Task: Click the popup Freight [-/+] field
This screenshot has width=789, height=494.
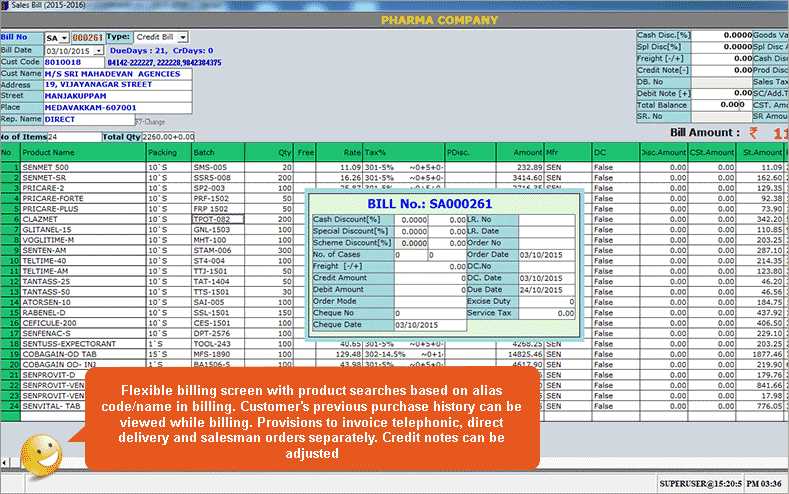Action: tap(431, 267)
